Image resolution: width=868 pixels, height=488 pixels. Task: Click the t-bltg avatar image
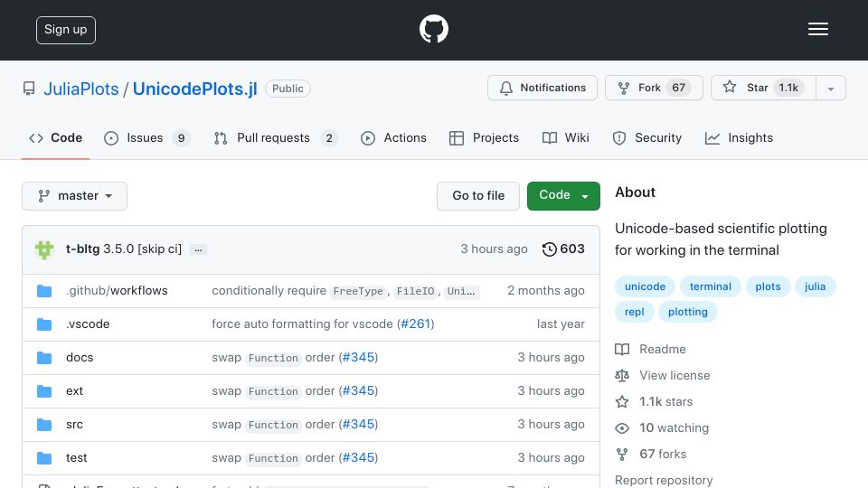coord(44,249)
